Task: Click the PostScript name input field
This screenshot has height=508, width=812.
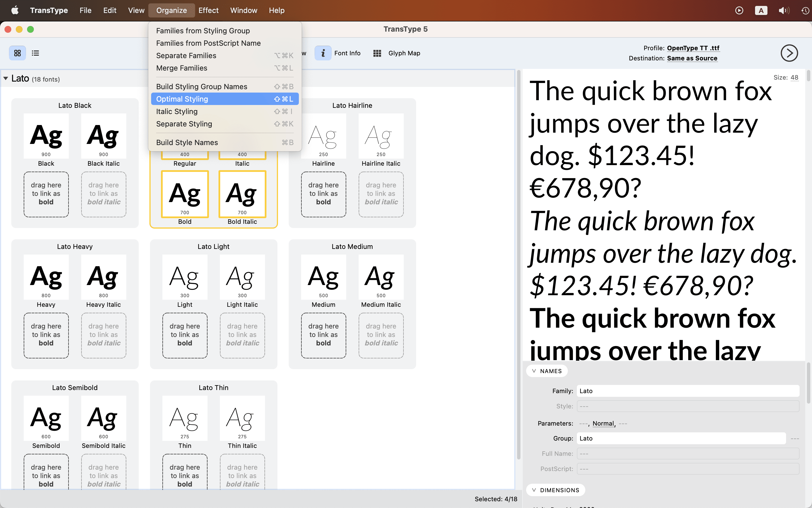Action: 688,469
